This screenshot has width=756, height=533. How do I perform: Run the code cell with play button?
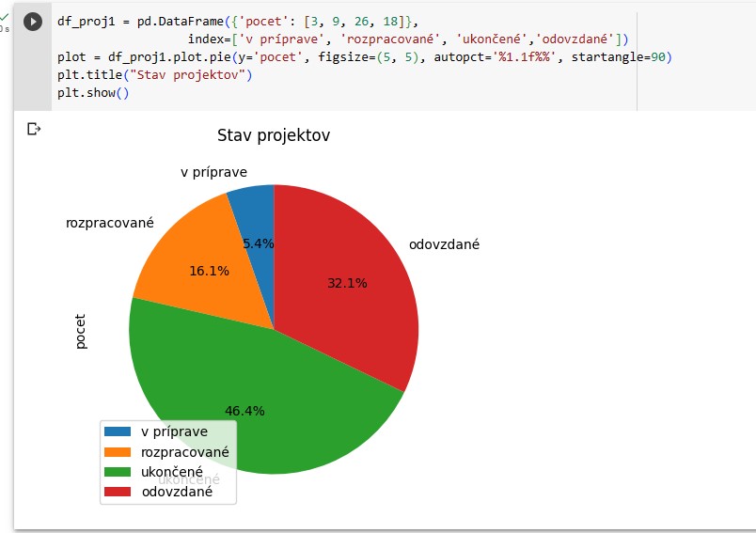33,22
